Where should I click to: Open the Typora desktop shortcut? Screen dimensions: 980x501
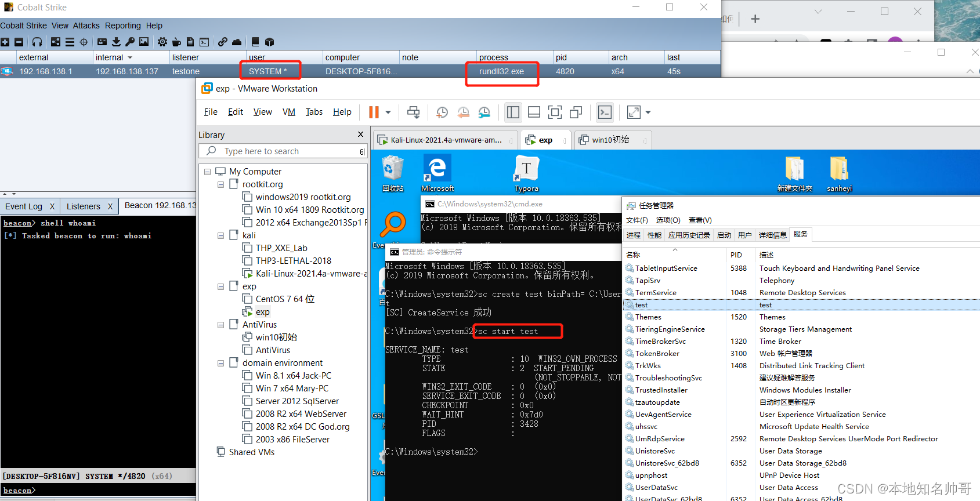pyautogui.click(x=526, y=173)
